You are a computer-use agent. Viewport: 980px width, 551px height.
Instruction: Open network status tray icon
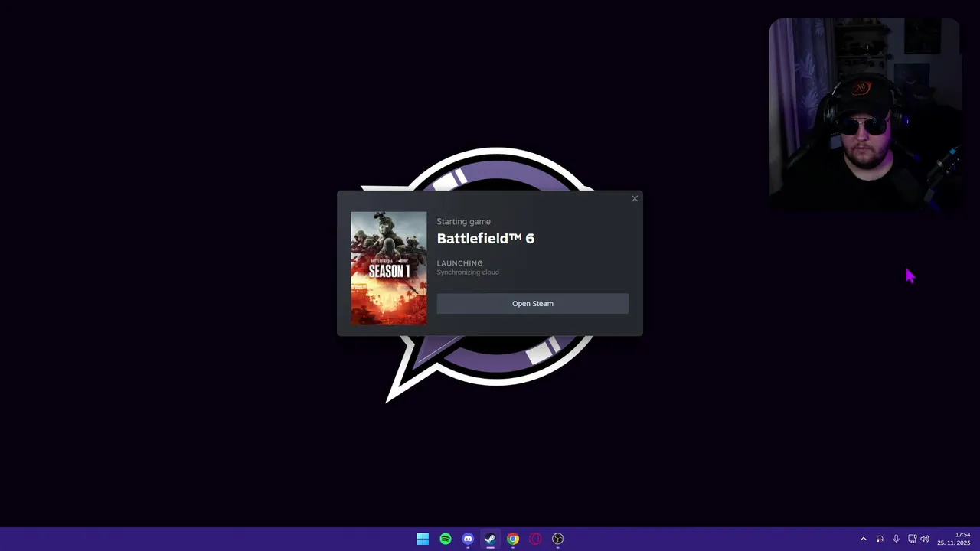coord(912,539)
